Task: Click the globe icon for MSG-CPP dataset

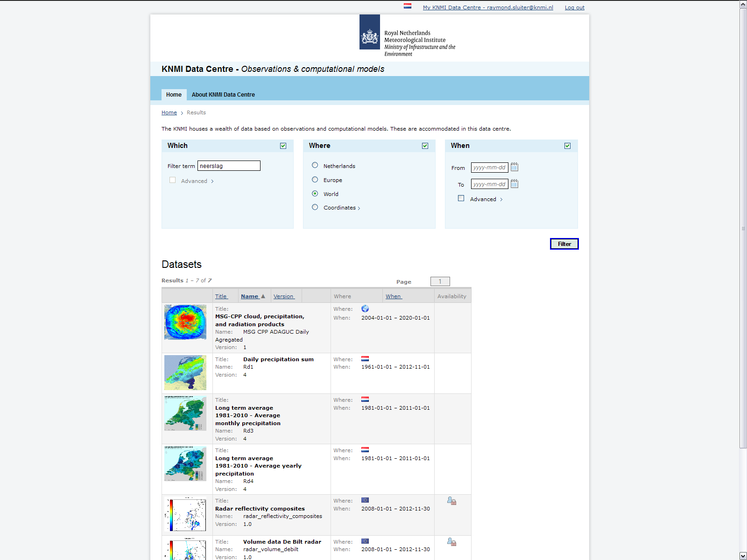Action: (365, 308)
